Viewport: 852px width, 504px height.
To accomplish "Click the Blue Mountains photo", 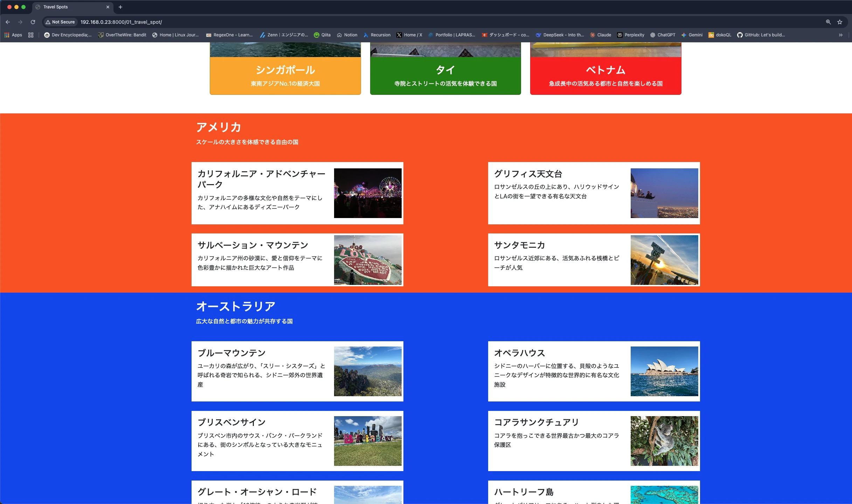I will (368, 371).
